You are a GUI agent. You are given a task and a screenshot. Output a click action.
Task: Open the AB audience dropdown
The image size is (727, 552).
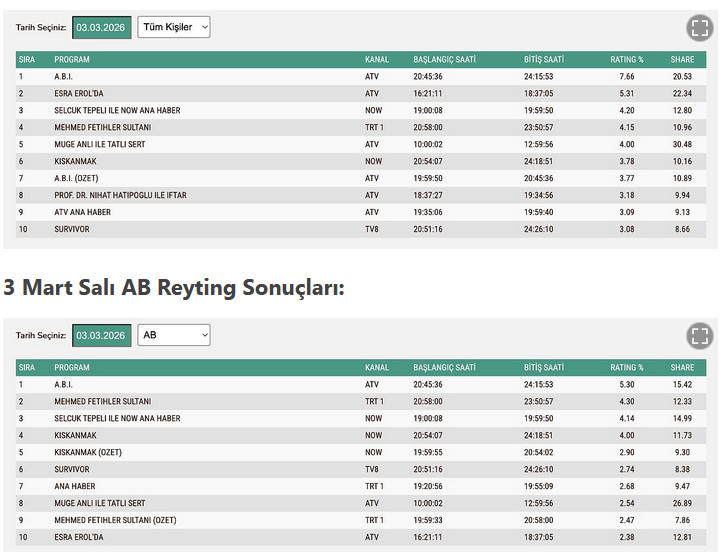[174, 335]
